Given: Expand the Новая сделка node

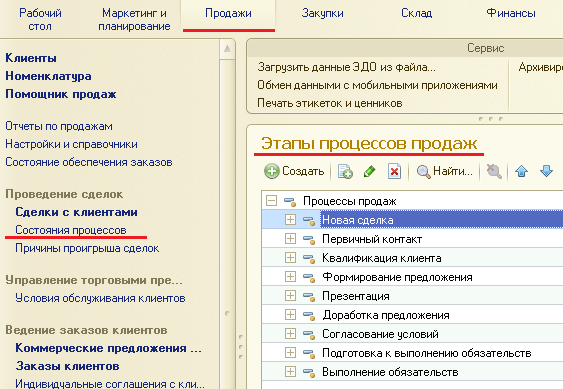Looking at the screenshot, I should click(x=290, y=219).
